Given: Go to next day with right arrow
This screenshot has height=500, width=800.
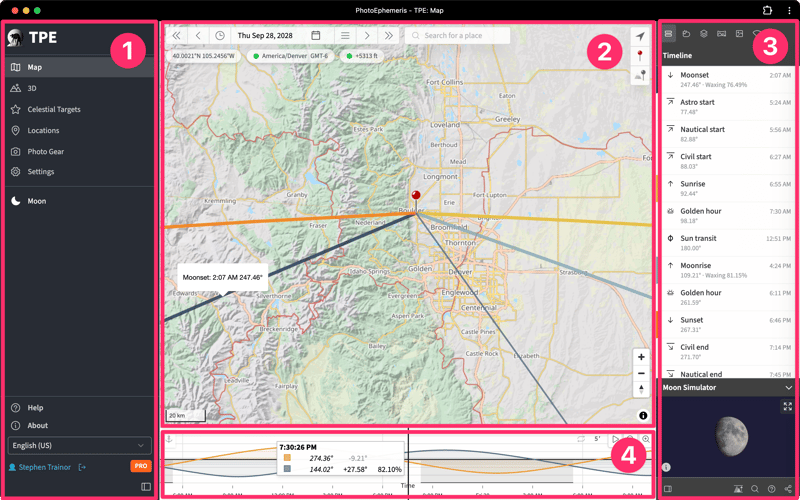Looking at the screenshot, I should 367,36.
